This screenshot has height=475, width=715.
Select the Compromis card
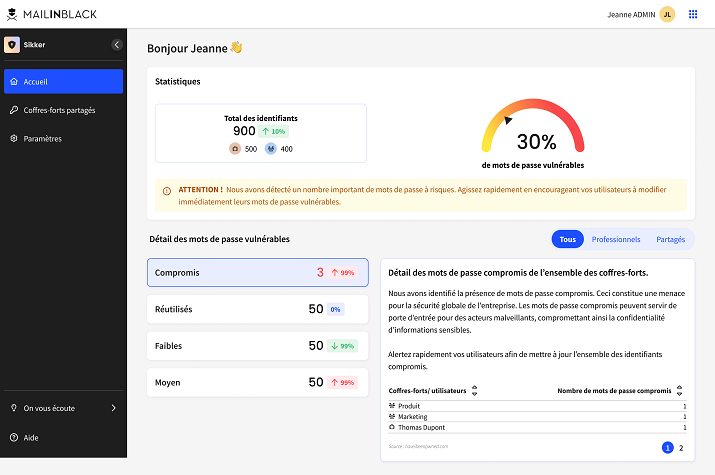click(x=258, y=273)
